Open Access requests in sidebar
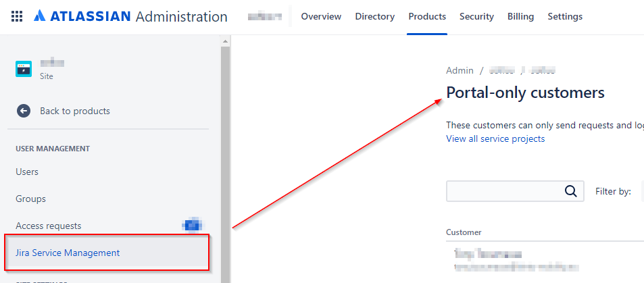 pyautogui.click(x=49, y=226)
